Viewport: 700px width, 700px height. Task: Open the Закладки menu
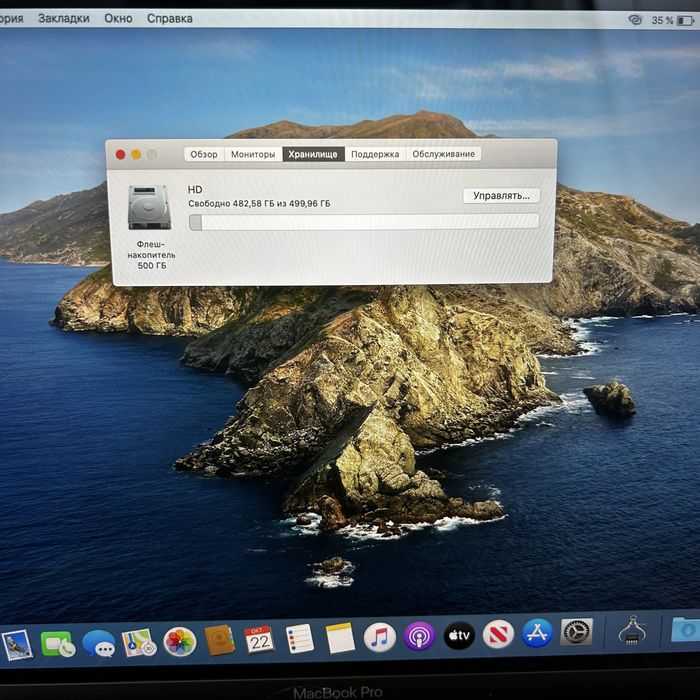[x=64, y=18]
